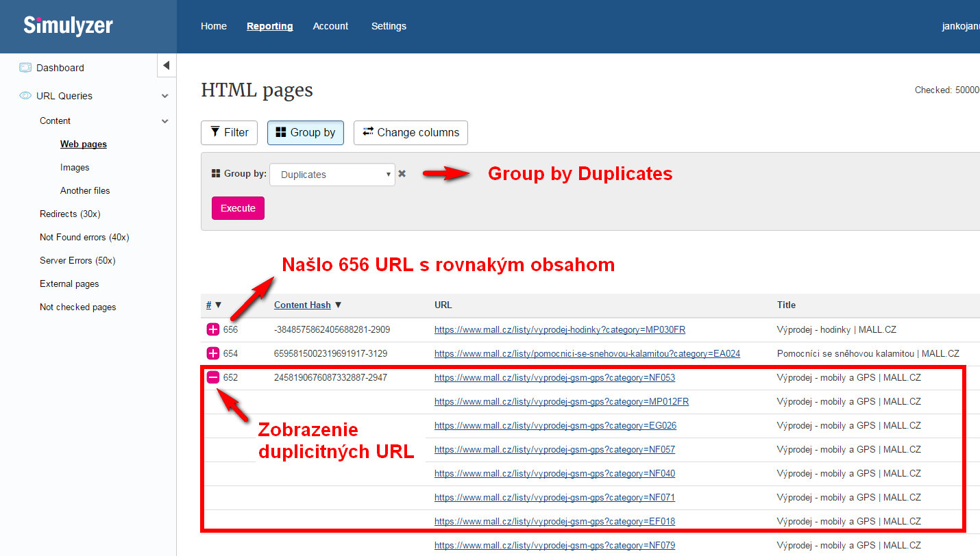Collapse the URL Queries section chevron
Image resolution: width=980 pixels, height=556 pixels.
click(164, 97)
